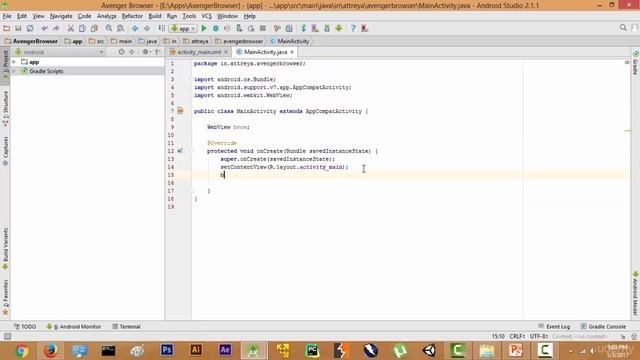The width and height of the screenshot is (640, 360).
Task: Click the CRLF line separator selector
Action: (x=517, y=336)
